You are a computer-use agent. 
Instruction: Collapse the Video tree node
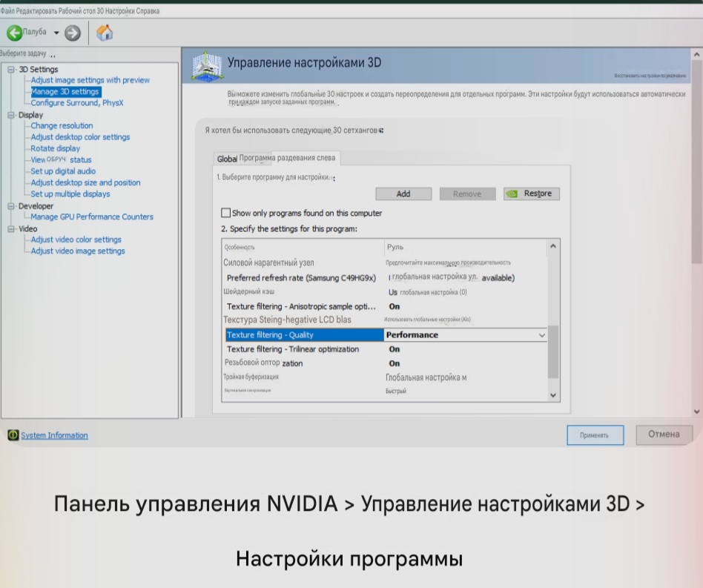(x=11, y=229)
